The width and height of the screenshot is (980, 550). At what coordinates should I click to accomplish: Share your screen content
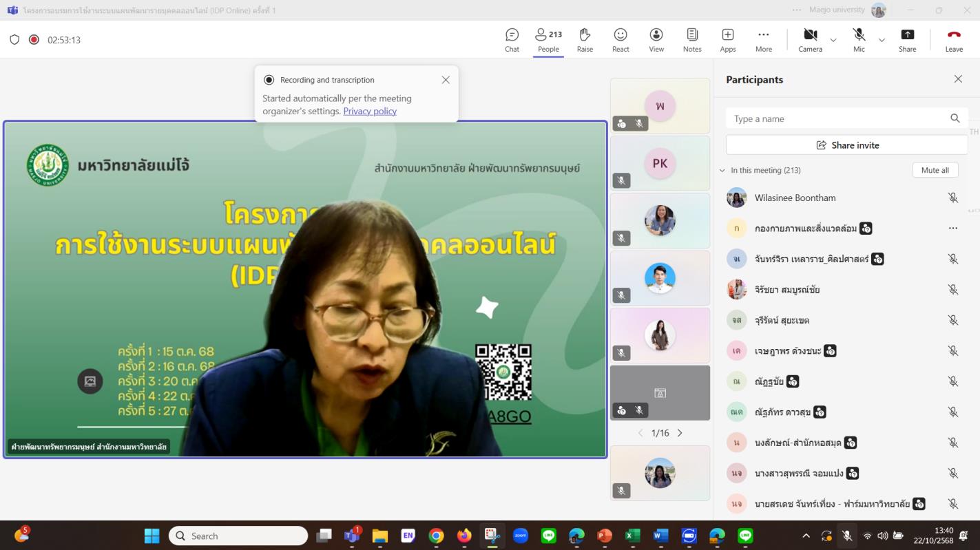coord(907,40)
